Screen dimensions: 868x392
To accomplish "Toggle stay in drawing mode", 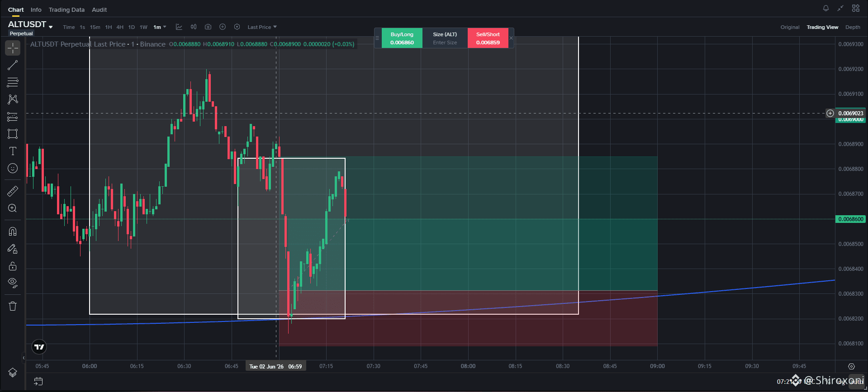I will [x=13, y=249].
